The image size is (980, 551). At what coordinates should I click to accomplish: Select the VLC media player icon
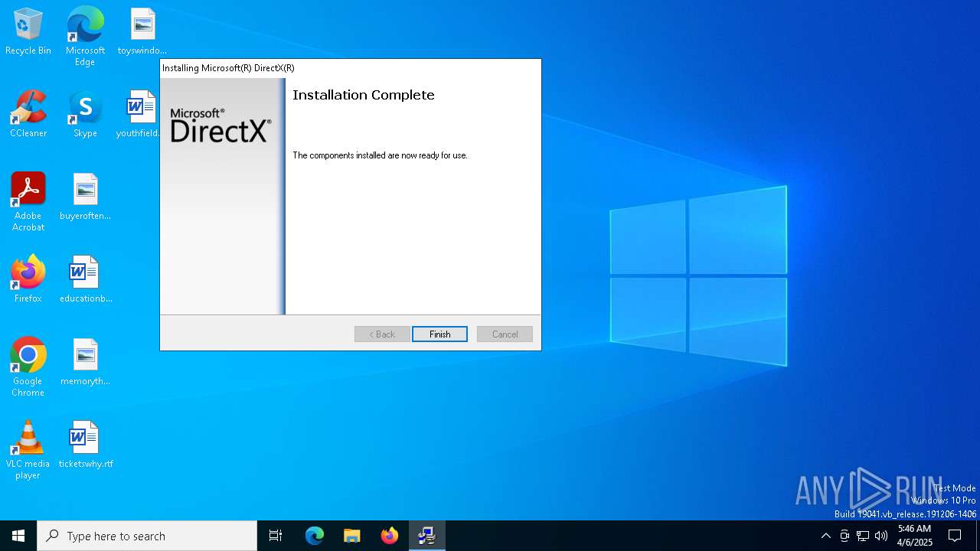click(28, 450)
